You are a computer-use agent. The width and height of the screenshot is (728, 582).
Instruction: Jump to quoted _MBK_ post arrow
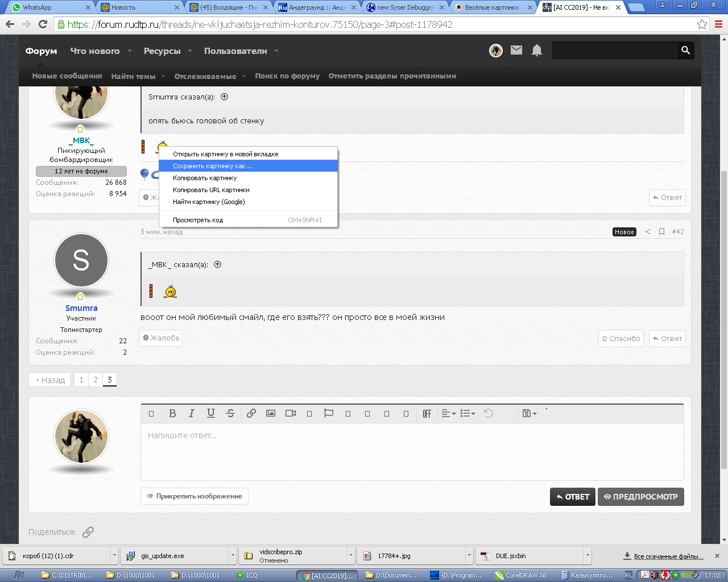tap(217, 264)
